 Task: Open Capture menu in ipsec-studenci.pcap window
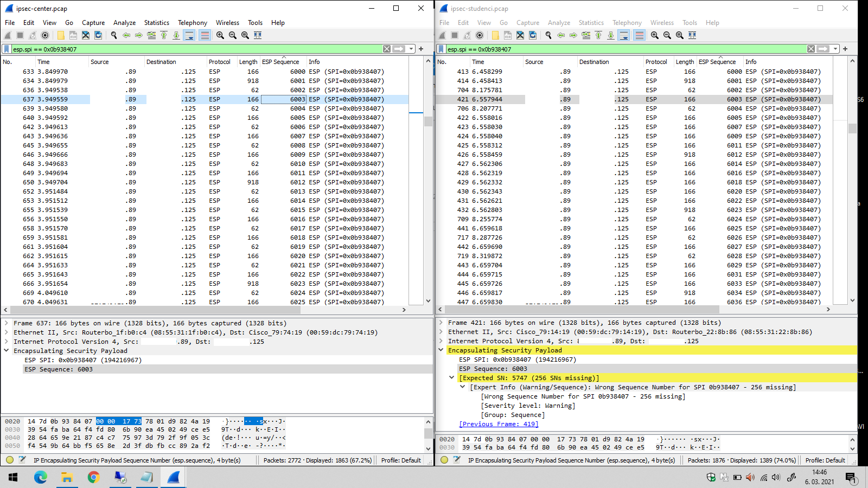pyautogui.click(x=528, y=23)
